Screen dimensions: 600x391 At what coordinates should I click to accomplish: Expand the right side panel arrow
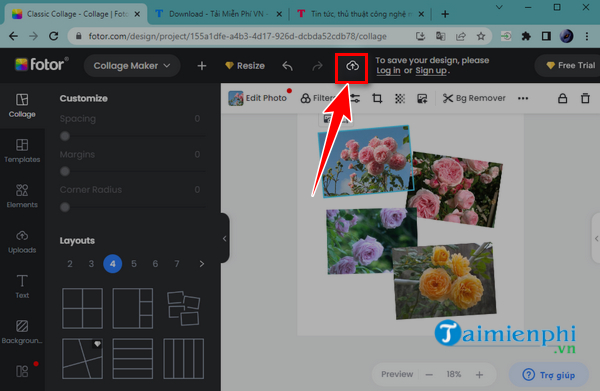pyautogui.click(x=596, y=238)
